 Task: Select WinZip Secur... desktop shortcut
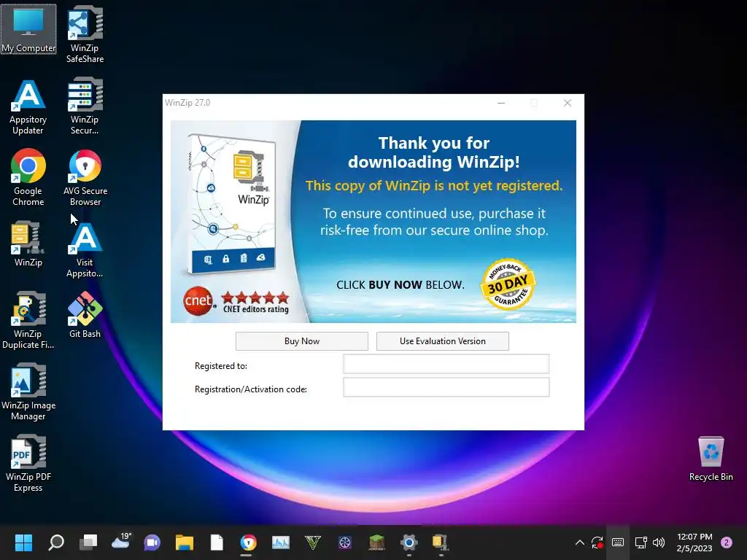point(85,106)
